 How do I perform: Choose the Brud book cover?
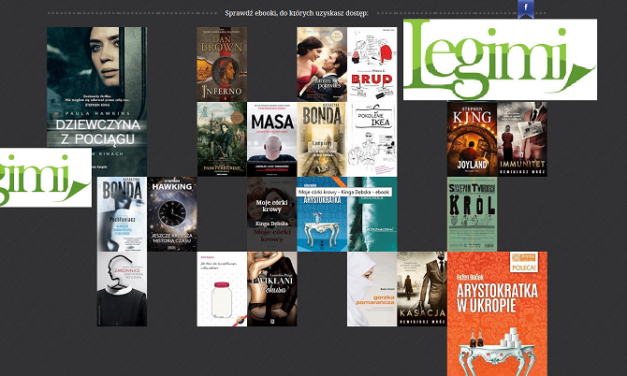coord(372,64)
